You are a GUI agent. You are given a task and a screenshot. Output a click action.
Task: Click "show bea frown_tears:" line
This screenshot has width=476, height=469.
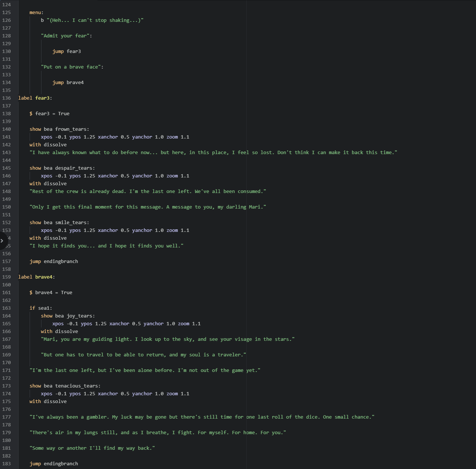tap(59, 129)
